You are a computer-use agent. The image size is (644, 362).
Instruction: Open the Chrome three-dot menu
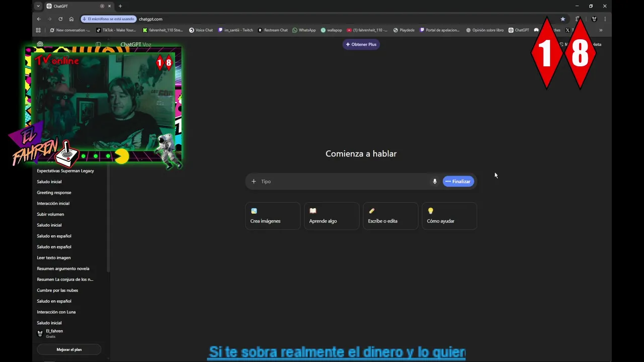(x=605, y=19)
